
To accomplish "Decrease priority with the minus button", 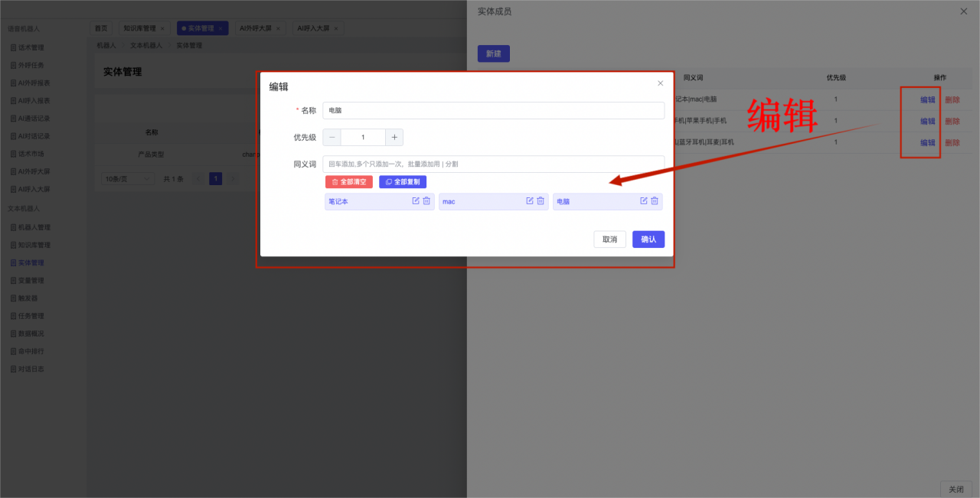I will pyautogui.click(x=332, y=138).
